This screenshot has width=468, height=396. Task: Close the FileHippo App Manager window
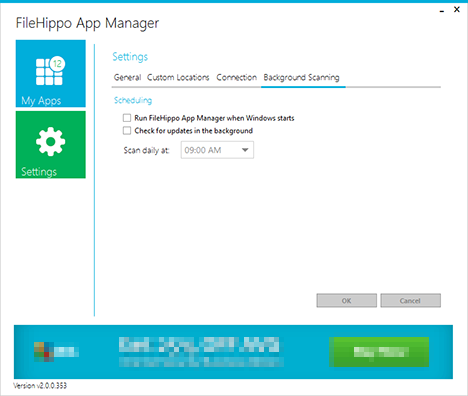[x=457, y=9]
